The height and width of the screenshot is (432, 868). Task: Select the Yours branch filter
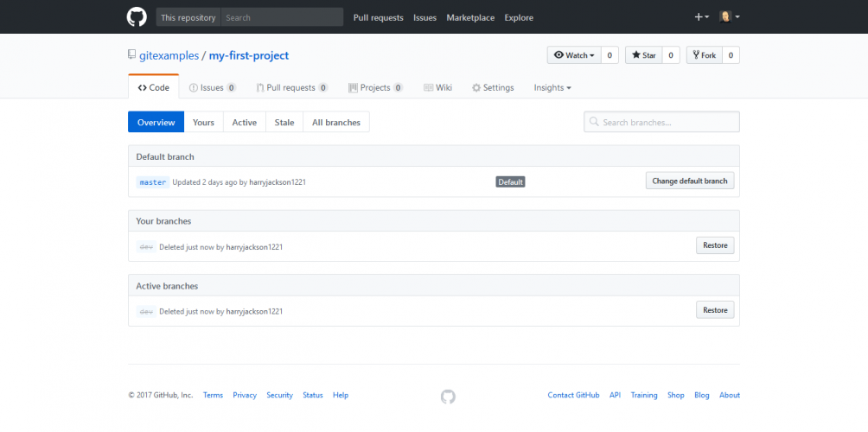(203, 122)
